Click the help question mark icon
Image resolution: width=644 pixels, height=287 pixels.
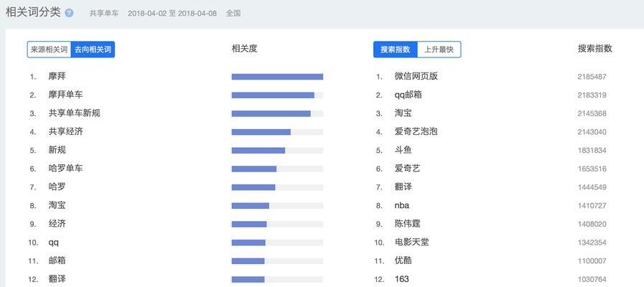coord(70,13)
